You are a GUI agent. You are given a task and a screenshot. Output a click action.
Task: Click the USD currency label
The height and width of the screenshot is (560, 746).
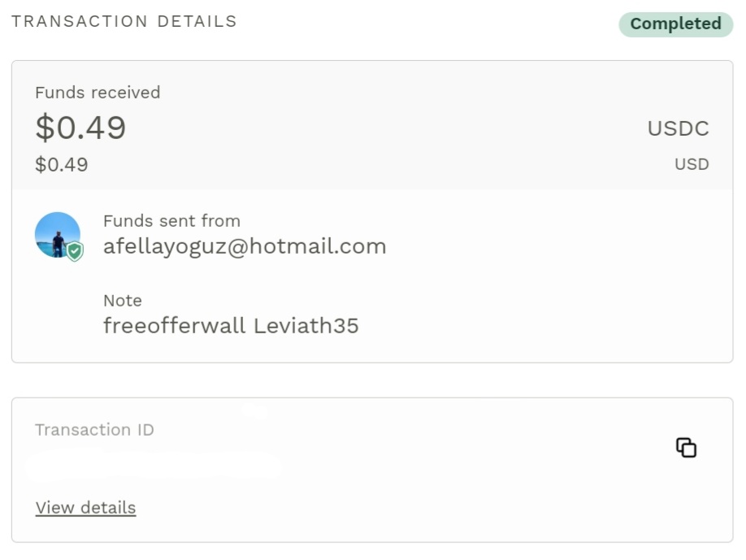pos(692,164)
